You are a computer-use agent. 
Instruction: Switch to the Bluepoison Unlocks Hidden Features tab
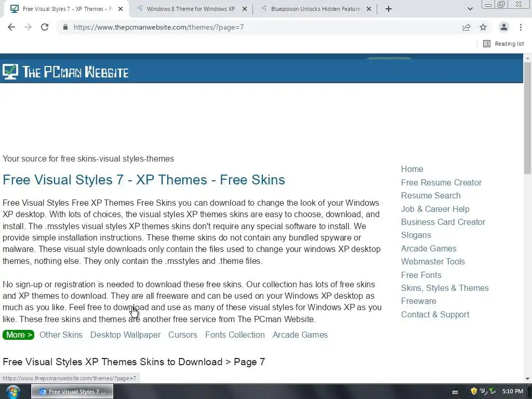point(315,9)
